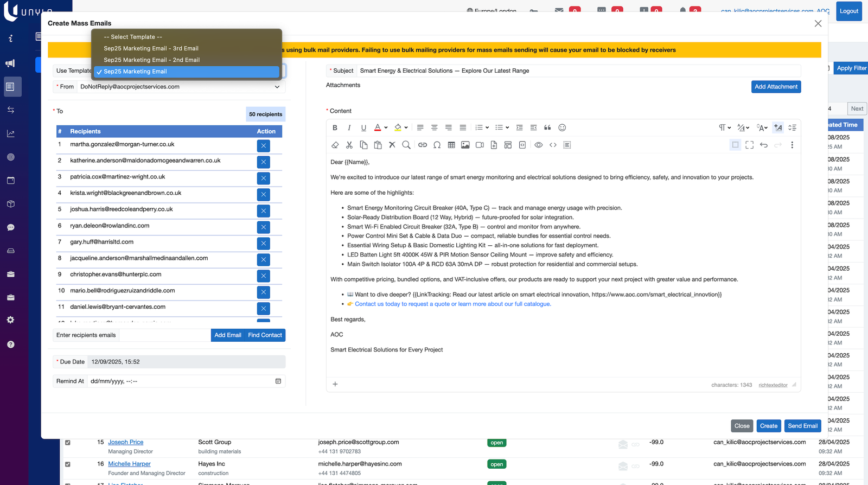
Task: Copy selected editor content
Action: (x=363, y=145)
